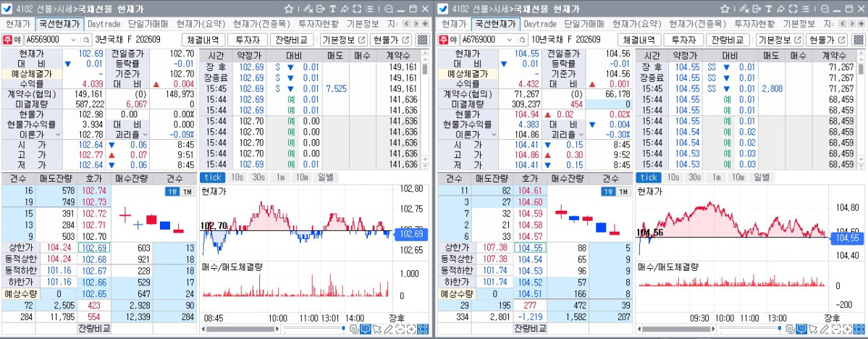
Task: Open grid layout icon in right window toolbar
Action: tap(857, 40)
